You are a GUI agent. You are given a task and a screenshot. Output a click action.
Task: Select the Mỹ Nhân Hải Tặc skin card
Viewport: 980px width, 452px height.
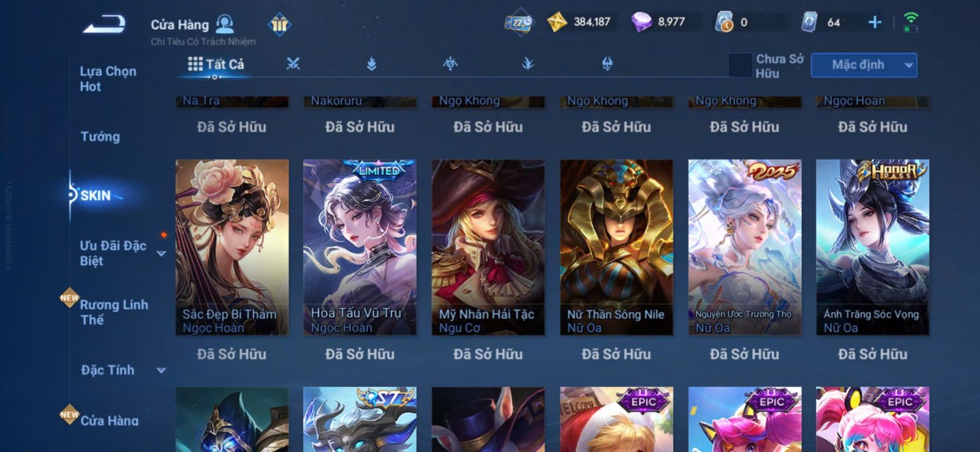coord(488,247)
